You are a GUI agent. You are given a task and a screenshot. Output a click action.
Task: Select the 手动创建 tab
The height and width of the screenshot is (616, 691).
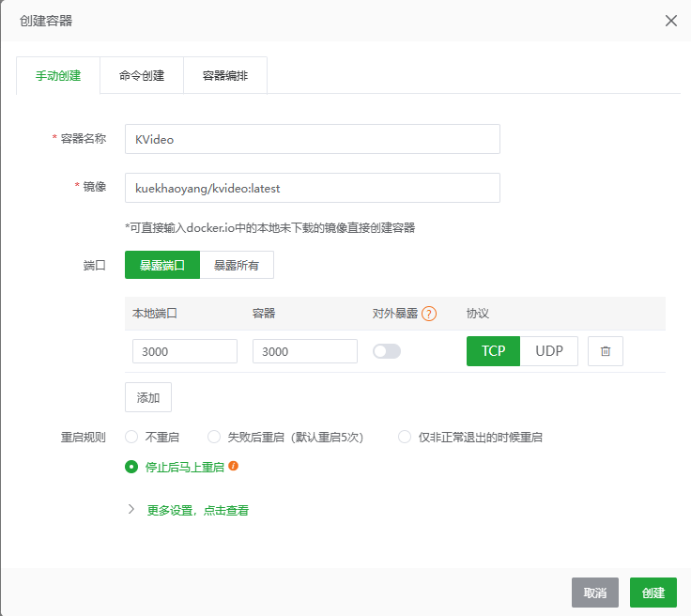tap(58, 76)
